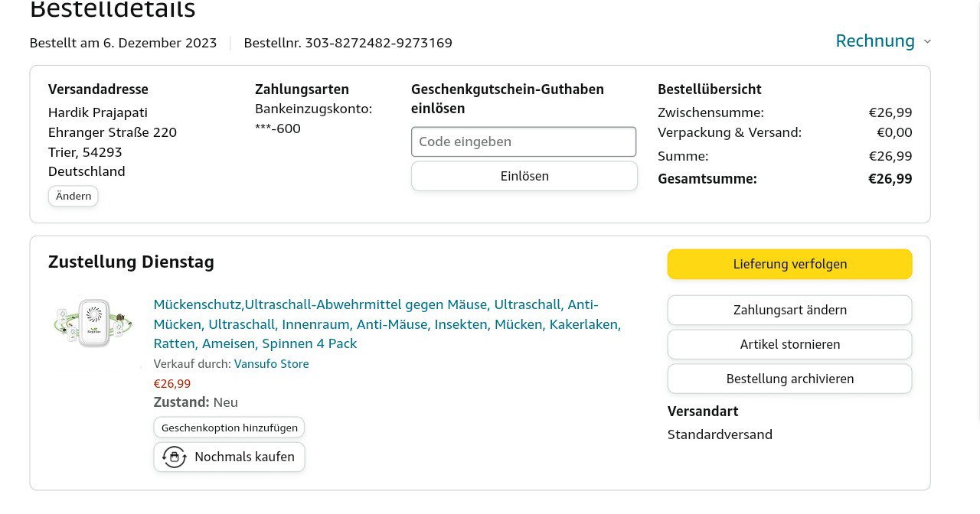This screenshot has width=980, height=514.
Task: Click the Zahlungsart ändern button
Action: pos(789,311)
